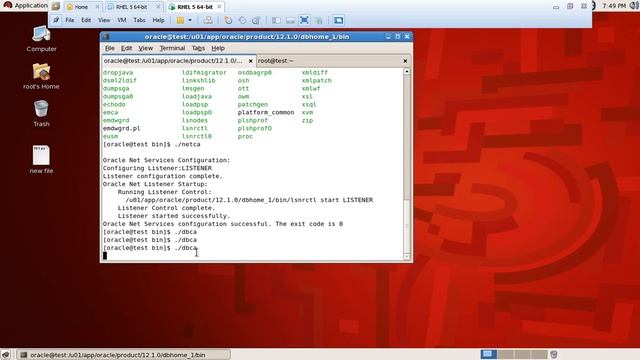Click the show desktop icon in bottom panel
Screen dimensions: 640x360
pos(6,355)
